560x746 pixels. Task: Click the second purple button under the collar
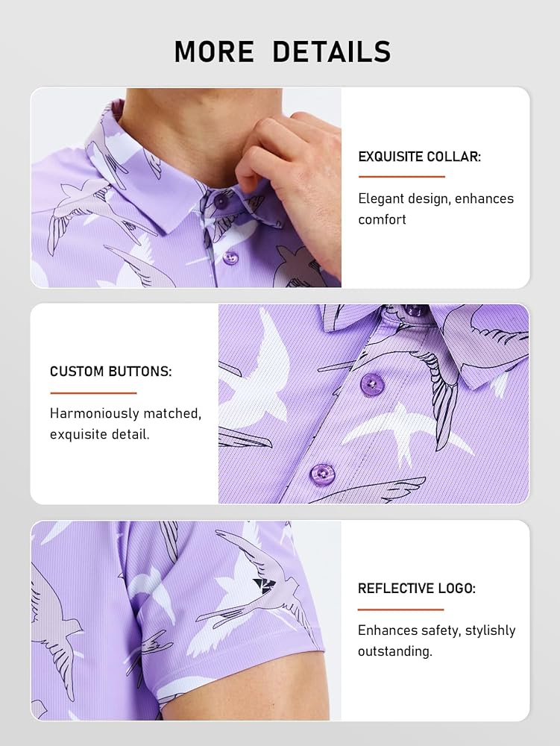[x=230, y=257]
